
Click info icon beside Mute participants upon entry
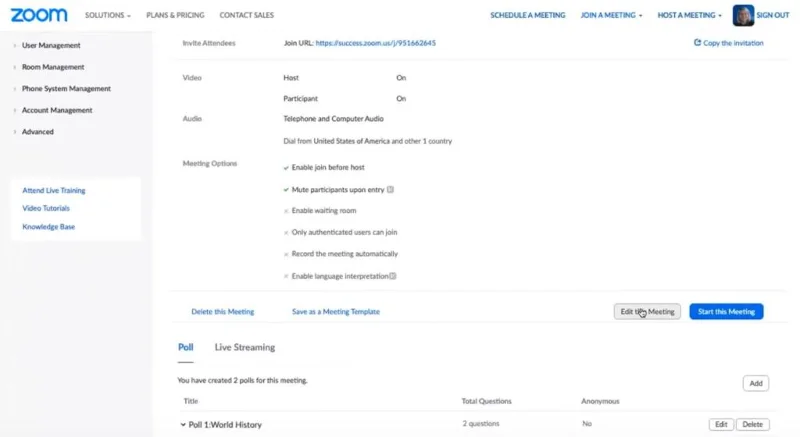point(390,190)
